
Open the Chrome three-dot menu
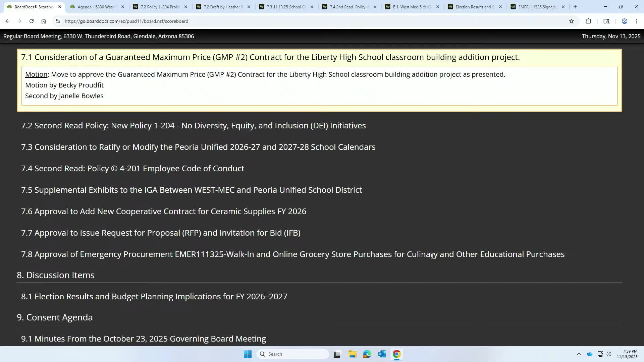636,21
